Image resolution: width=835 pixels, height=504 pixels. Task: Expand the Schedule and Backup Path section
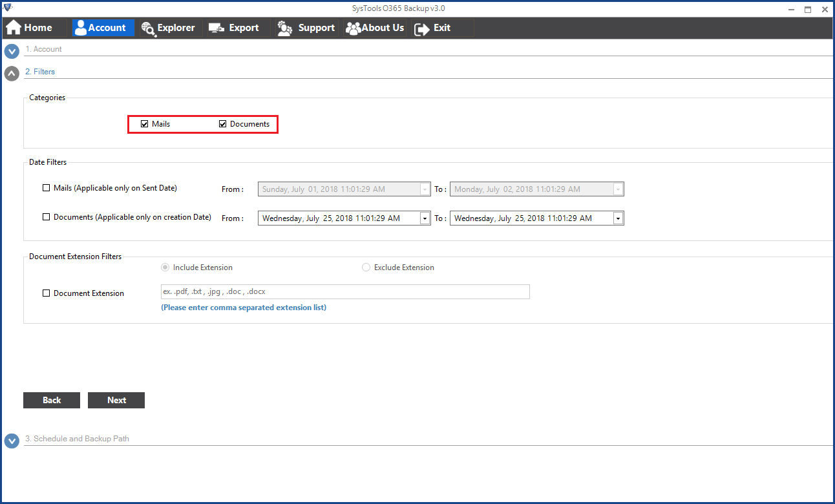[x=12, y=441]
